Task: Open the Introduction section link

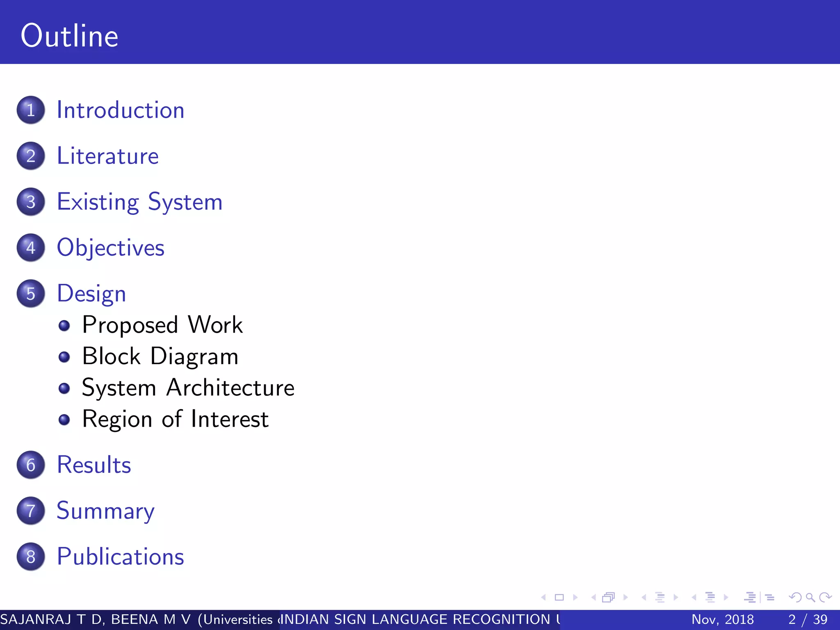Action: [x=120, y=110]
